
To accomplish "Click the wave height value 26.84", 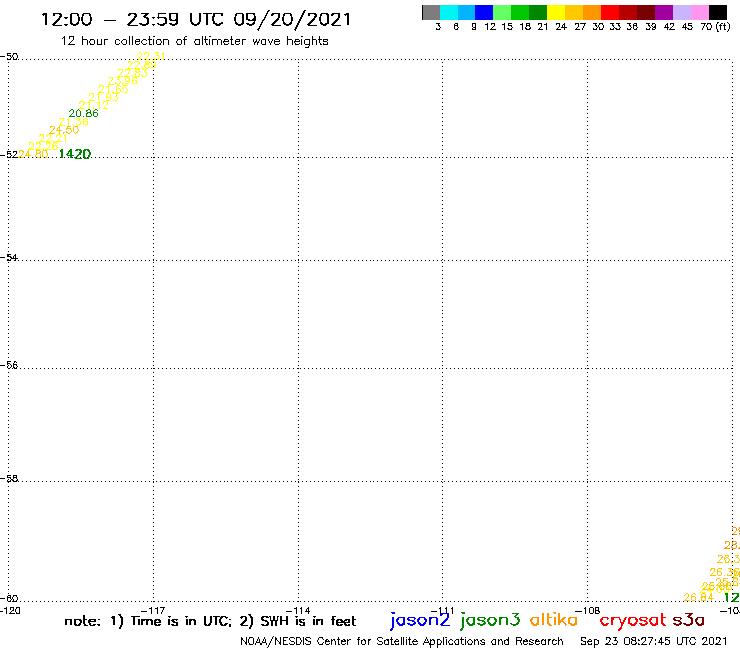I will [698, 597].
